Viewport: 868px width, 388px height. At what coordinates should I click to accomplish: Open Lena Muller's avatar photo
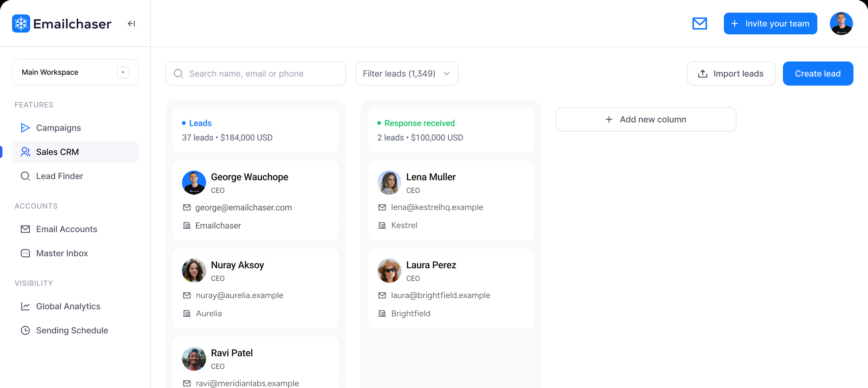tap(389, 182)
